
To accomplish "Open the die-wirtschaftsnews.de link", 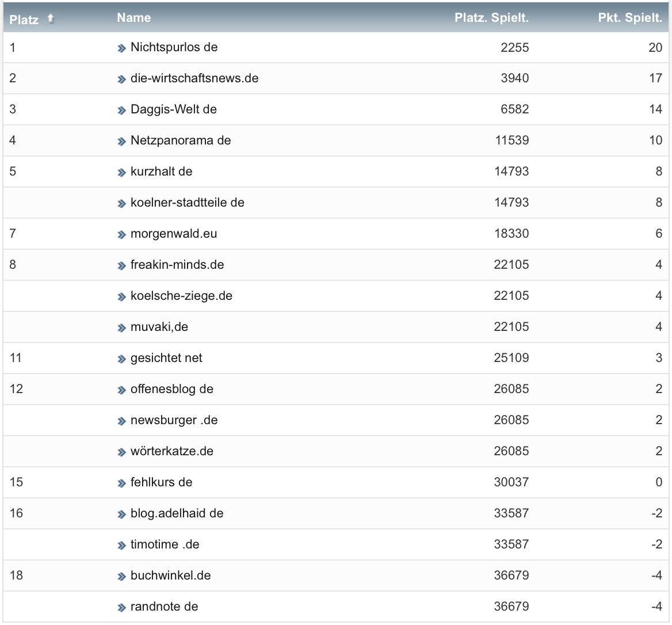I will tap(194, 78).
